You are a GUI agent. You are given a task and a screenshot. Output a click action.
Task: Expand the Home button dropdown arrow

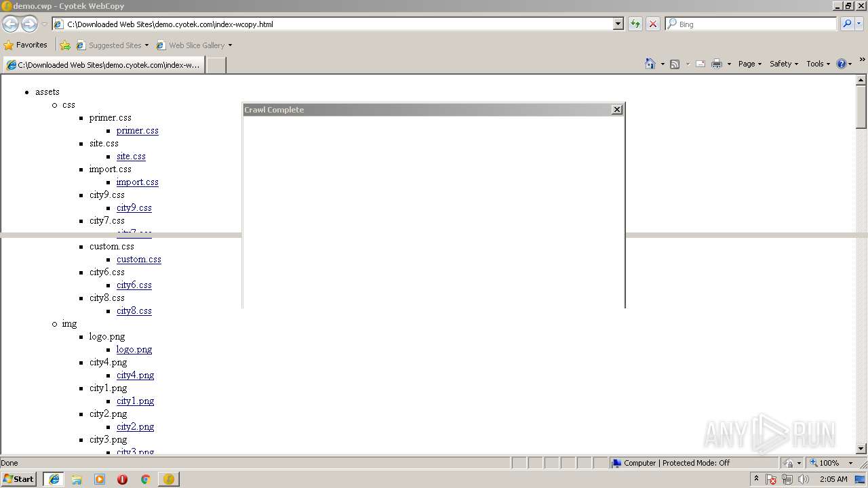click(x=663, y=64)
